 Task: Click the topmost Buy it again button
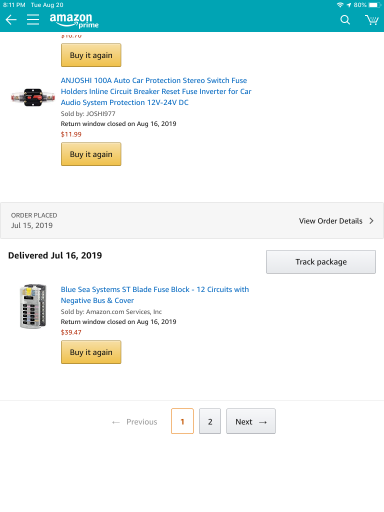coord(91,55)
